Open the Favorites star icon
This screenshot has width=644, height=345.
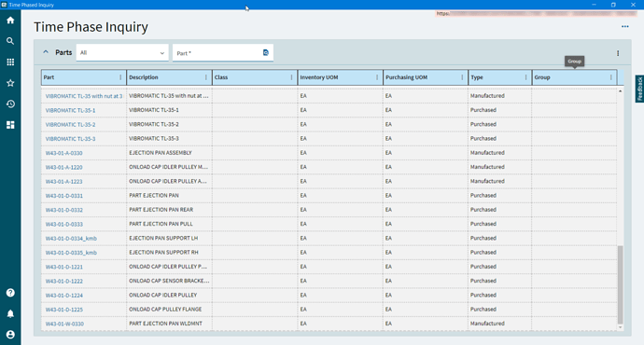click(10, 83)
